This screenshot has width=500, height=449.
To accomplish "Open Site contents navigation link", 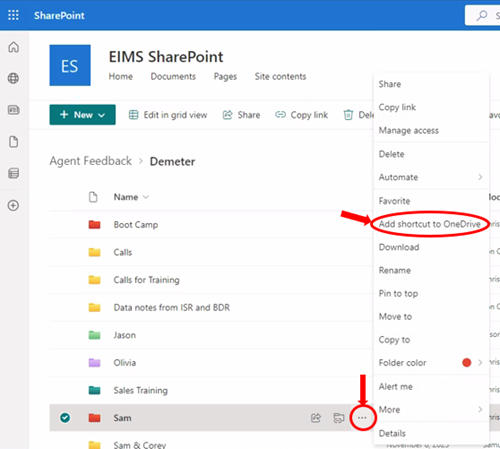I will coord(280,77).
